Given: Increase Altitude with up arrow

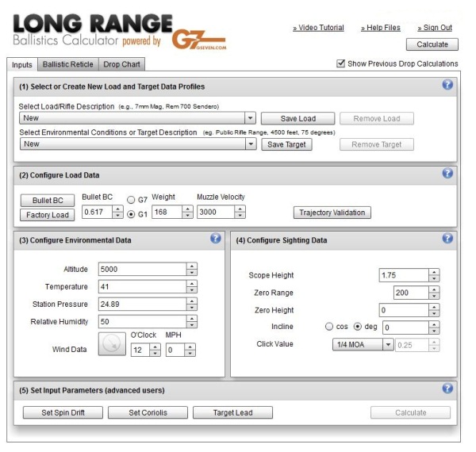Looking at the screenshot, I should click(191, 266).
